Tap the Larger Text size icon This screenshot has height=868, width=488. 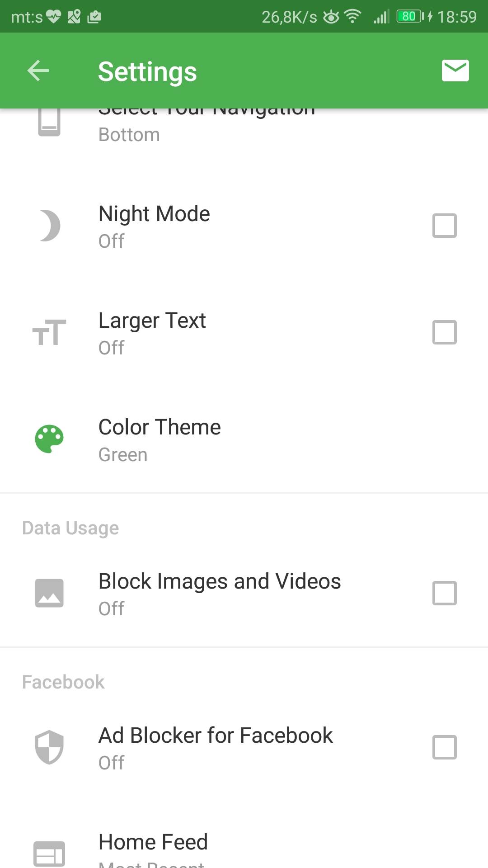[x=49, y=333]
